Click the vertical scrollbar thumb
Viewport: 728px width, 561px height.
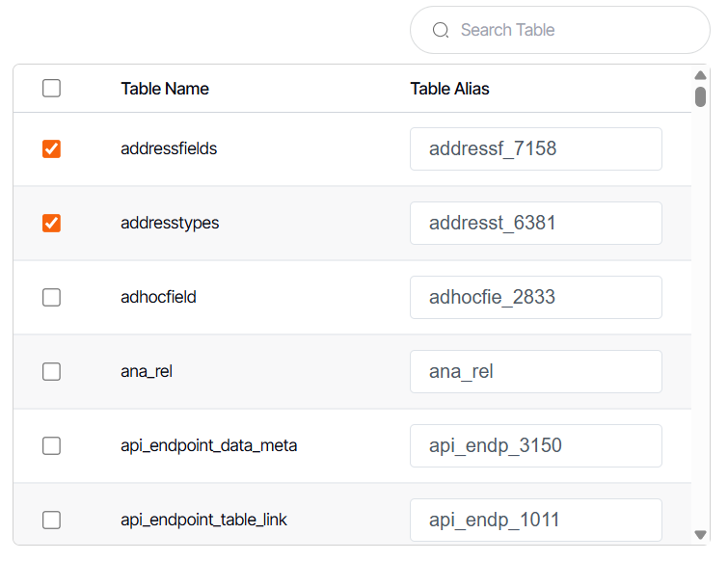pyautogui.click(x=701, y=96)
